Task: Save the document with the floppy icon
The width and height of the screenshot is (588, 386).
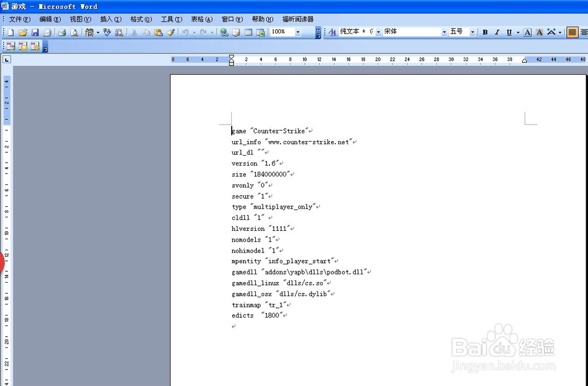Action: (35, 32)
